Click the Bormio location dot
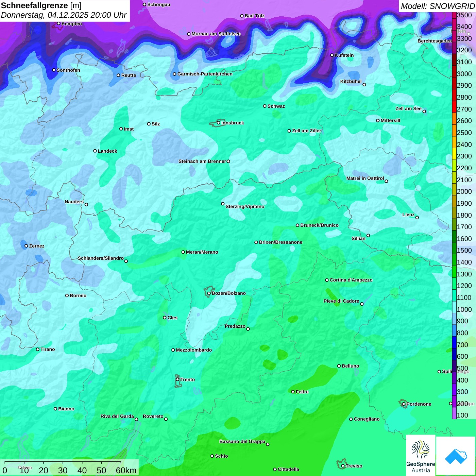476x476 pixels. [x=67, y=295]
